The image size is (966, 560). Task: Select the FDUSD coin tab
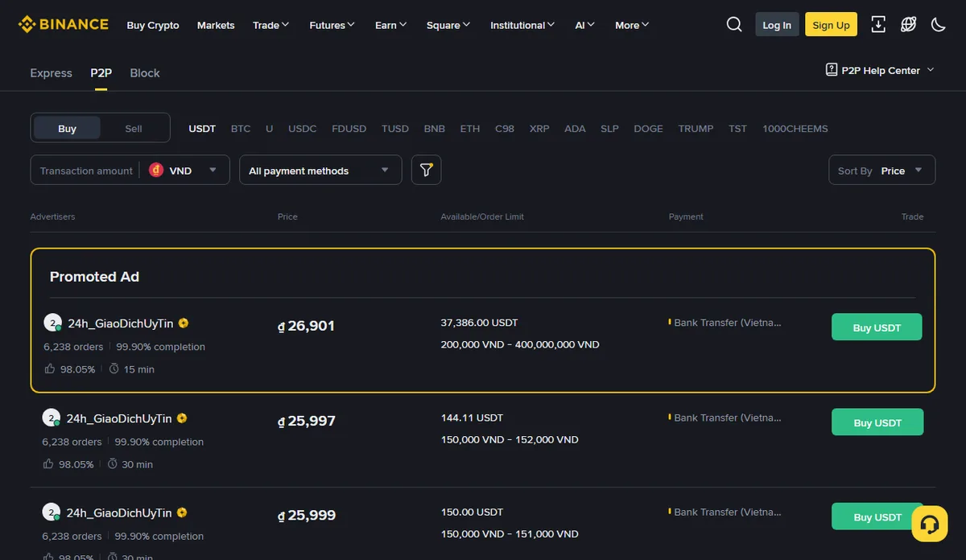(349, 128)
